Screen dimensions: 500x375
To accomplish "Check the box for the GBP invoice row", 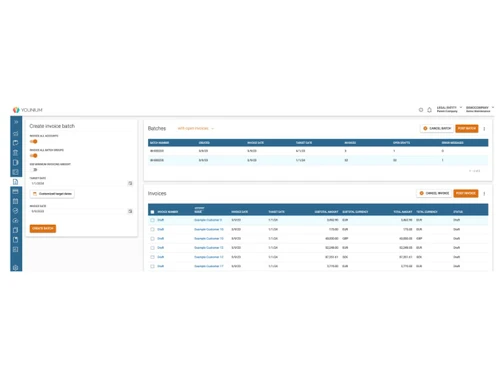I will [x=152, y=239].
